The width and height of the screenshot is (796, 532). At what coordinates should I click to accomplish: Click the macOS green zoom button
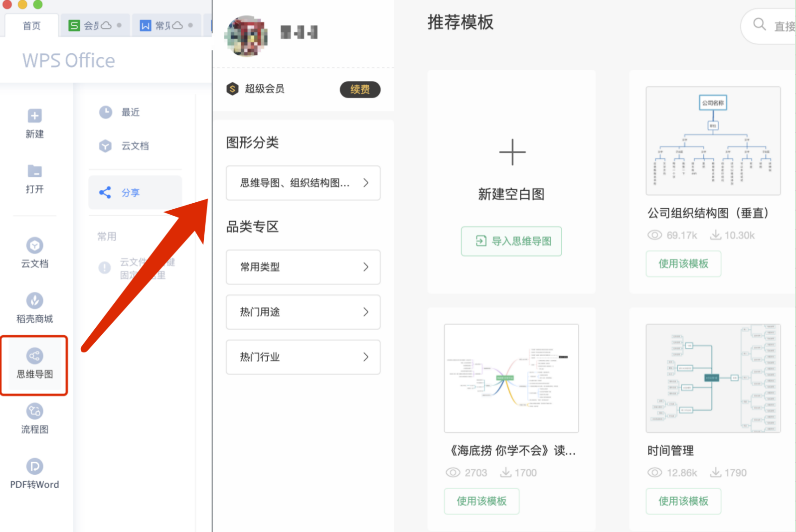click(37, 4)
